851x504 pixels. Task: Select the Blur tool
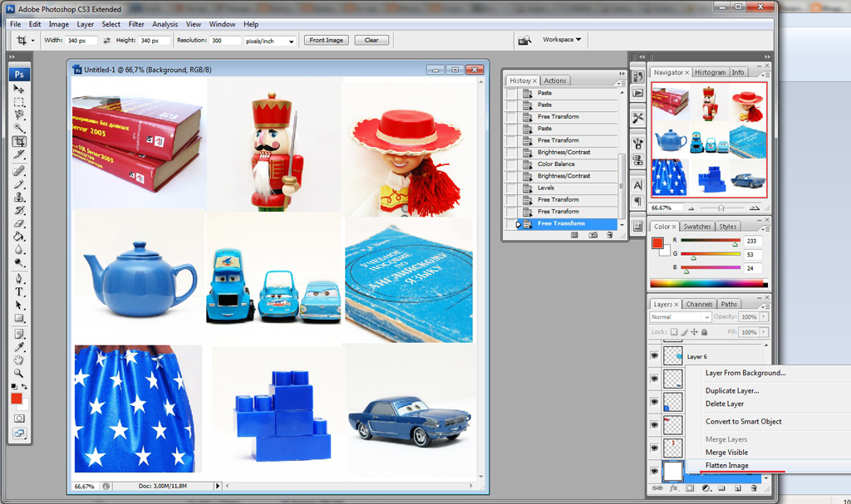pos(19,249)
